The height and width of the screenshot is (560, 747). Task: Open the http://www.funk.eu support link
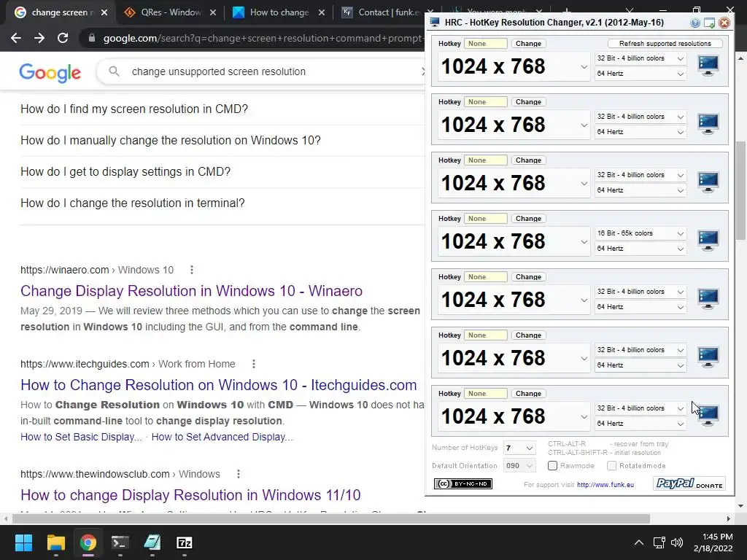(605, 485)
